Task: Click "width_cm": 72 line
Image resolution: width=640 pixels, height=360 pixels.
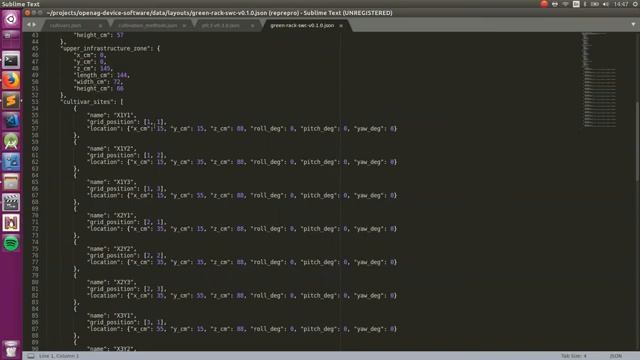Action: [98, 82]
